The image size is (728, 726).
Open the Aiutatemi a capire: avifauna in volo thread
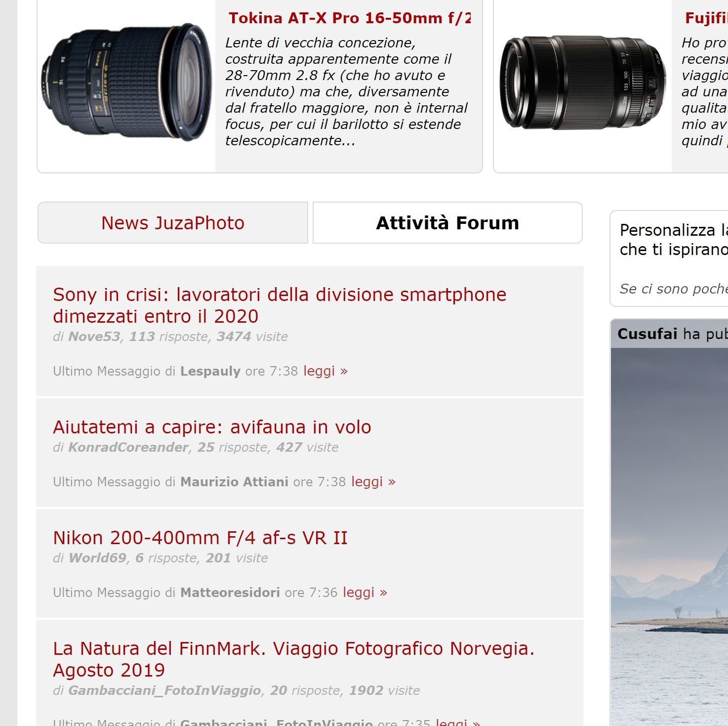[x=212, y=427]
